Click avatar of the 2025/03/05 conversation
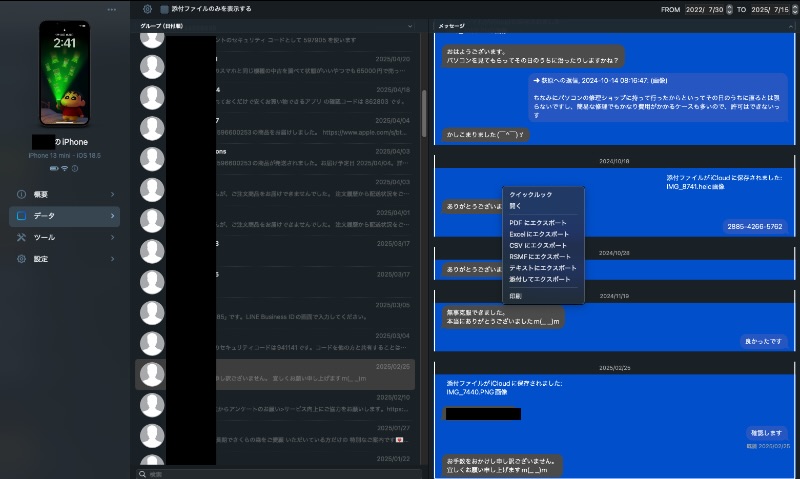The height and width of the screenshot is (479, 800). tap(152, 313)
